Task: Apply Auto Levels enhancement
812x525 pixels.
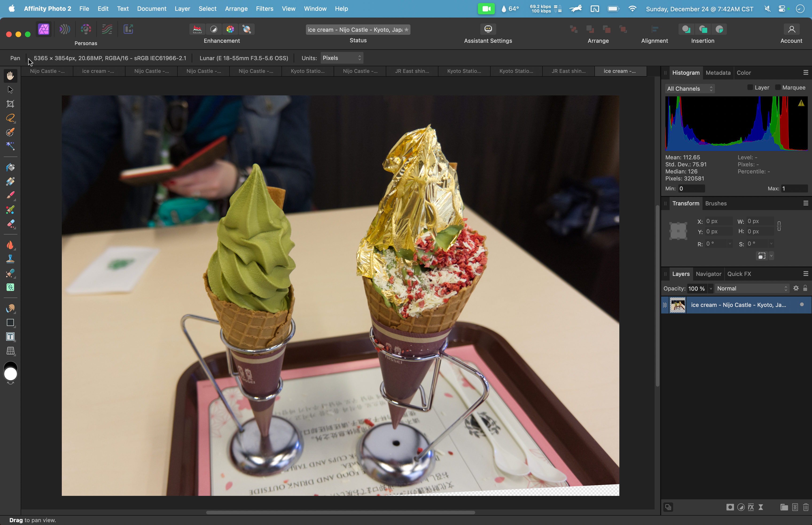Action: [x=197, y=29]
